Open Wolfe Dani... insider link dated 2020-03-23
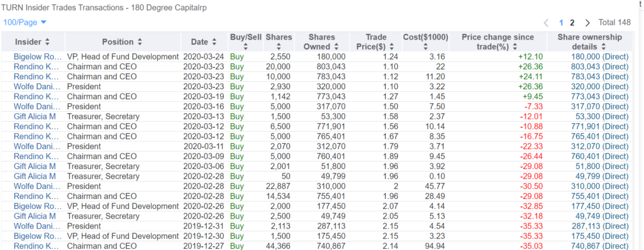This screenshot has height=250, width=644. 38,87
